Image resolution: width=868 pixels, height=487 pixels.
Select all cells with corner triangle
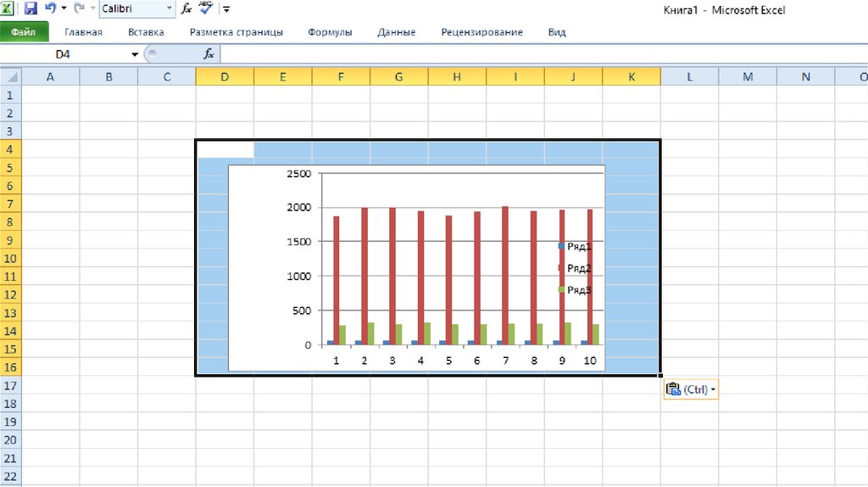click(10, 76)
